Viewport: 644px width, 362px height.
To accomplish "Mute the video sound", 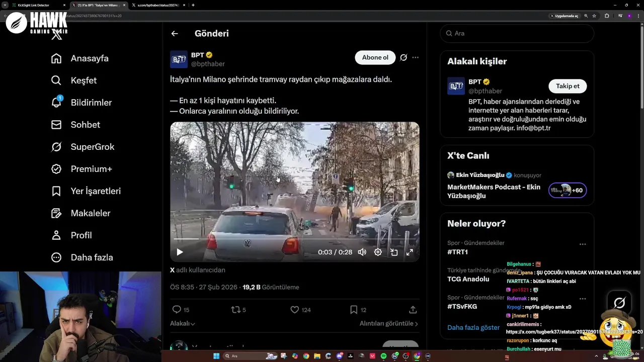I will coord(362,252).
